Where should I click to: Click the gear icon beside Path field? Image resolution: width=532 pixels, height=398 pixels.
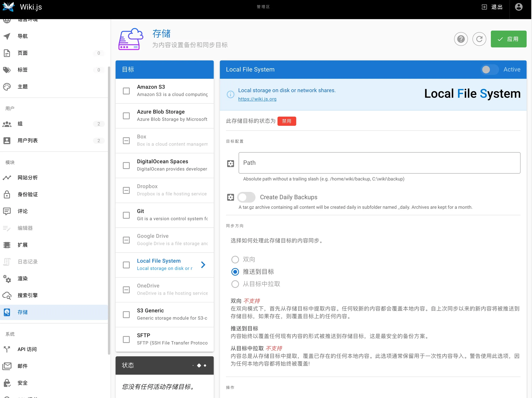[x=230, y=164]
